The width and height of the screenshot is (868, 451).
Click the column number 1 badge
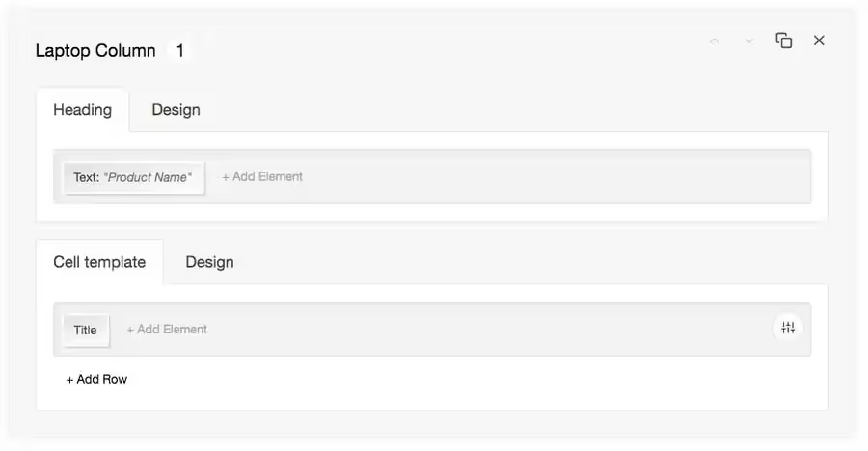[x=179, y=51]
